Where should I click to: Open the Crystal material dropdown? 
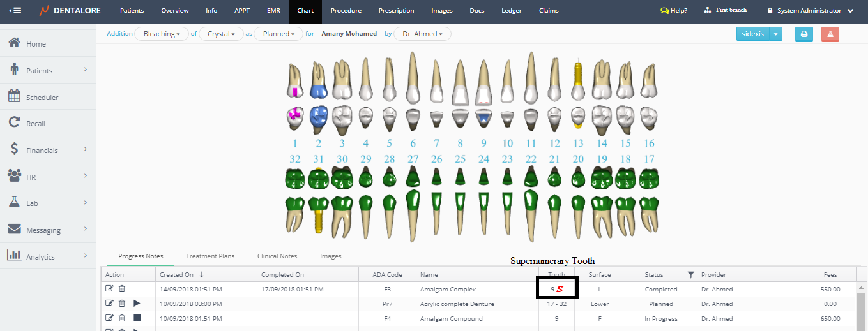pos(221,34)
